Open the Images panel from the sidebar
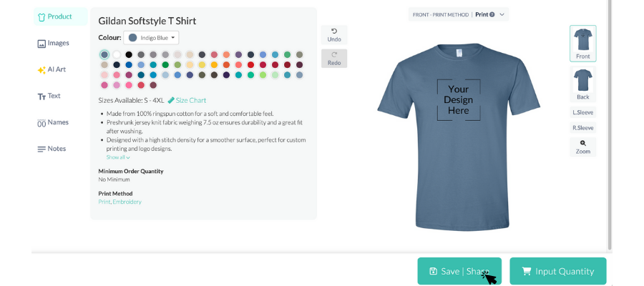 pyautogui.click(x=54, y=43)
